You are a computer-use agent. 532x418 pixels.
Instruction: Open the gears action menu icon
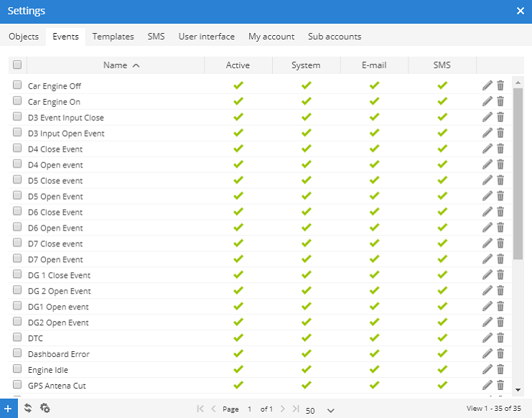45,408
